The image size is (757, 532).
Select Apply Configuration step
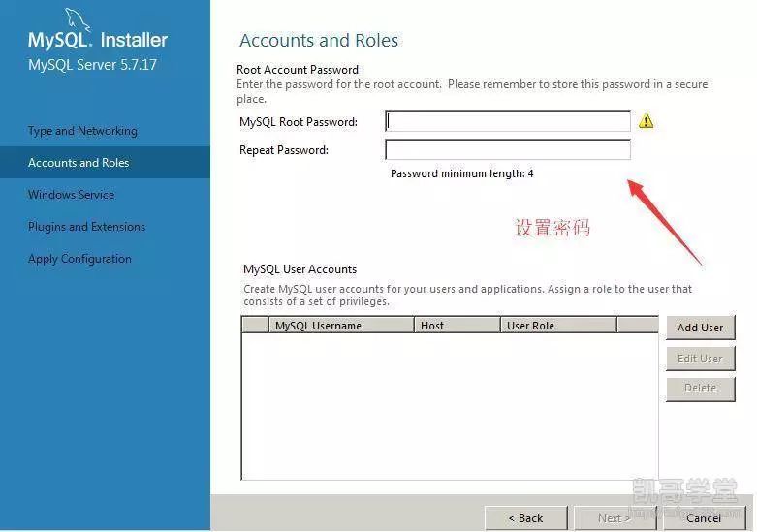(79, 259)
